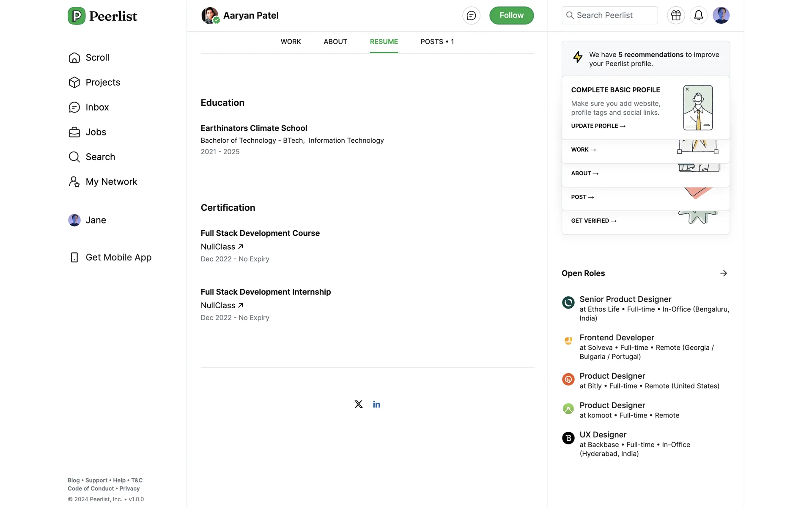This screenshot has width=812, height=508.
Task: Expand the WORK recommendation card
Action: 583,149
